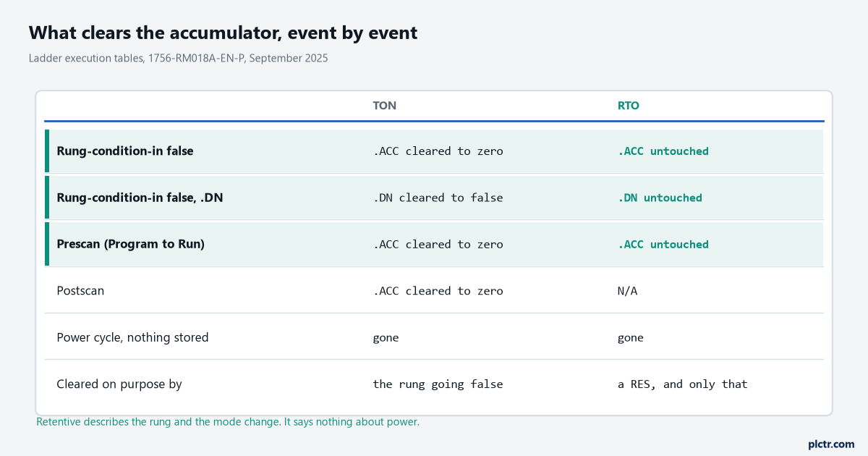868x456 pixels.
Task: Click 'the rung going false' cell
Action: point(438,384)
